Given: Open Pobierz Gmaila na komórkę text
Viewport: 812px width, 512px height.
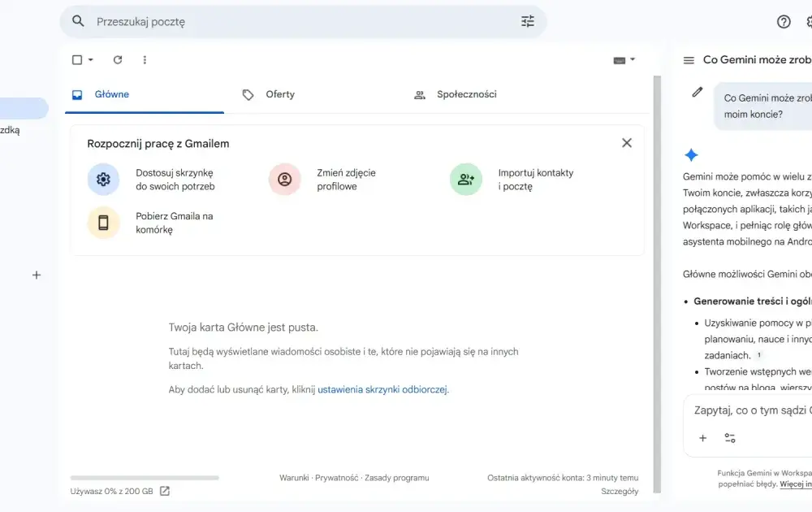Looking at the screenshot, I should [x=175, y=223].
